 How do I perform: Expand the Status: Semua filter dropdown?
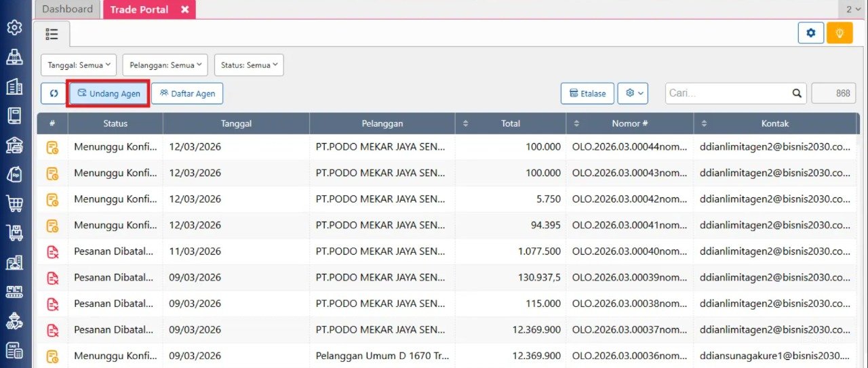pyautogui.click(x=249, y=65)
